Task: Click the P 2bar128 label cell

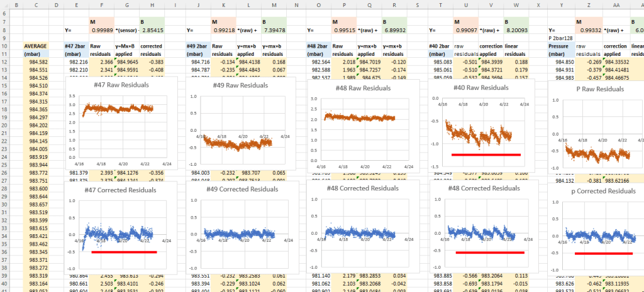Action: pyautogui.click(x=562, y=38)
